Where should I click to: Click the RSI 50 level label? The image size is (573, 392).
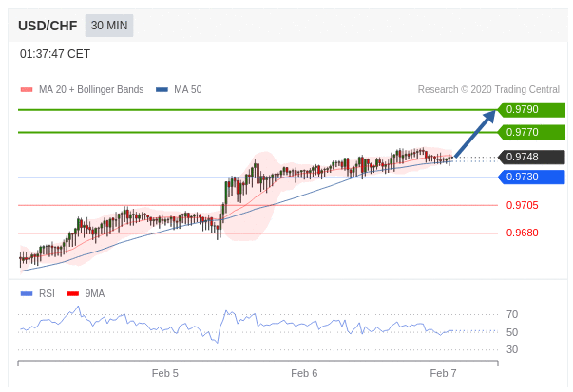[x=512, y=332]
